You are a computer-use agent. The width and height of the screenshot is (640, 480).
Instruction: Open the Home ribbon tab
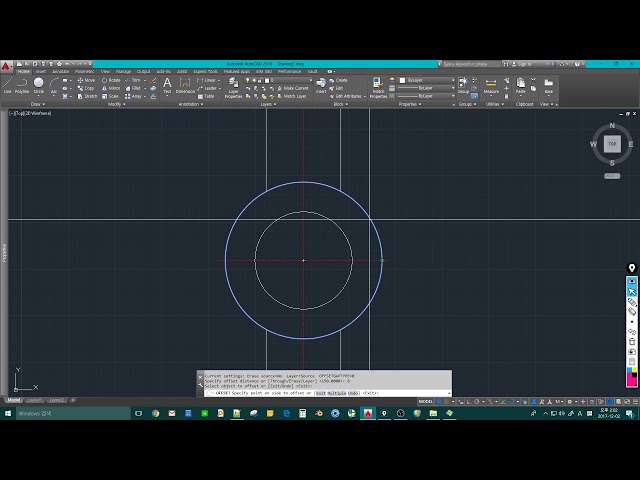[x=23, y=71]
